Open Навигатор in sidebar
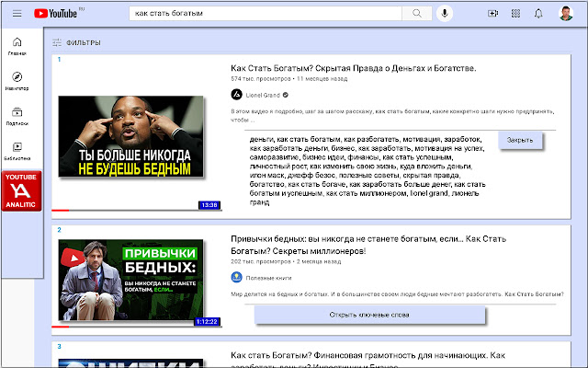This screenshot has width=588, height=368. (x=17, y=81)
